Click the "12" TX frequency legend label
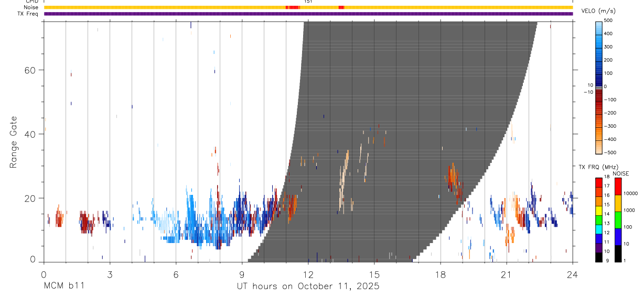 (607, 233)
